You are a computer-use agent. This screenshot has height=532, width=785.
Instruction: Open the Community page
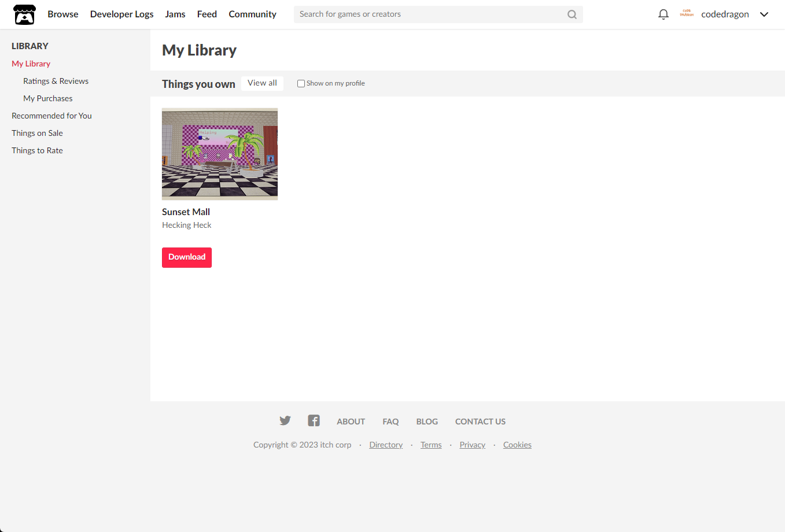[252, 14]
